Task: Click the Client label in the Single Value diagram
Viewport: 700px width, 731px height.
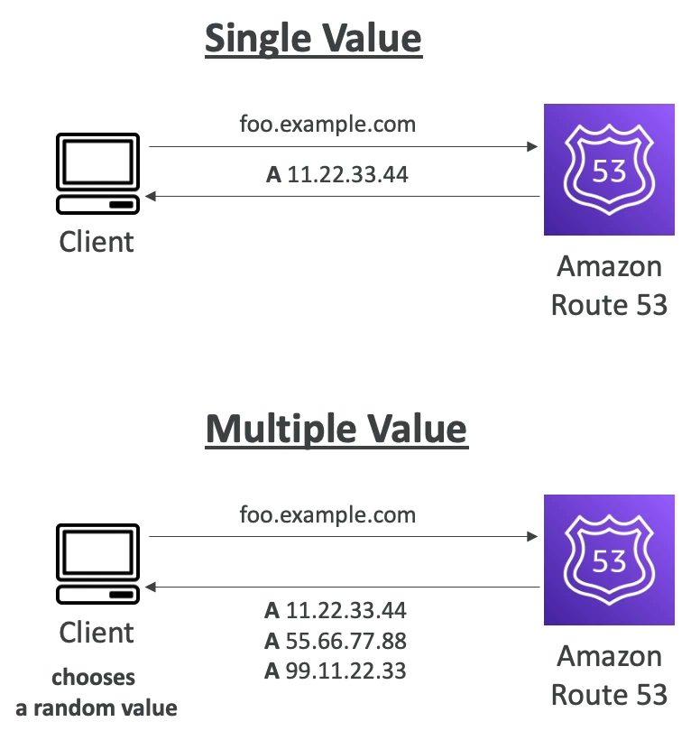Action: [97, 242]
